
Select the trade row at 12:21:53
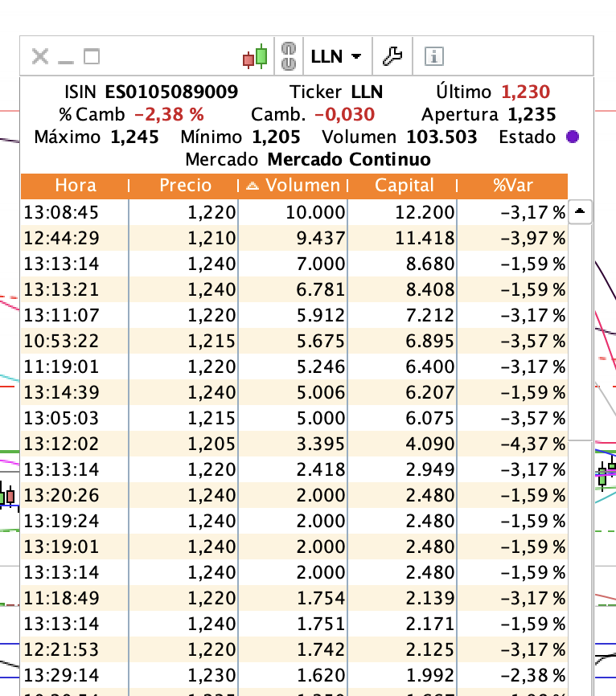[x=294, y=650]
